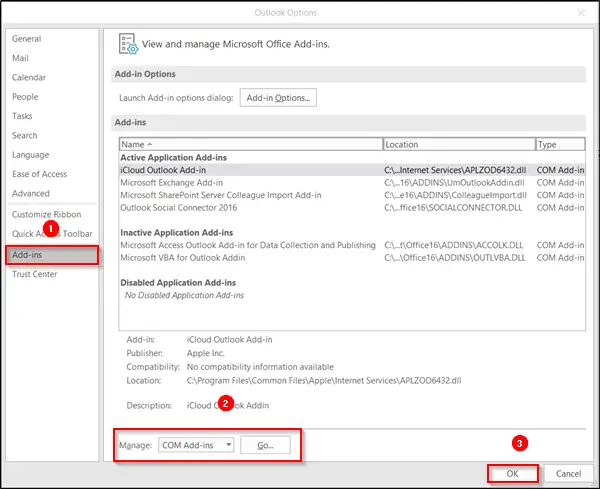Click the Add-in Options button
The image size is (600, 489).
point(278,98)
